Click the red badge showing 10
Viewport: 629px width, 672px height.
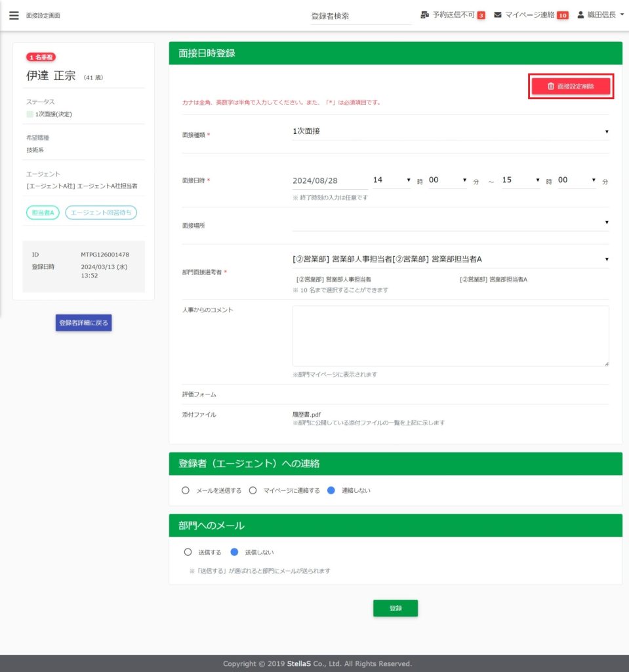pos(562,15)
